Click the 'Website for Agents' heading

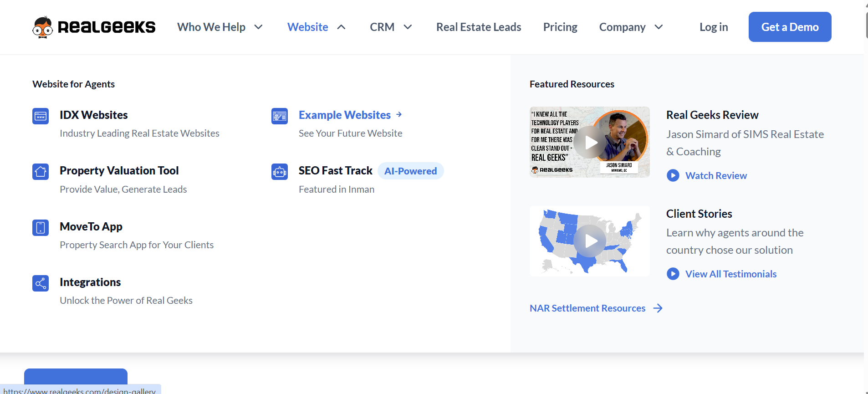point(73,84)
